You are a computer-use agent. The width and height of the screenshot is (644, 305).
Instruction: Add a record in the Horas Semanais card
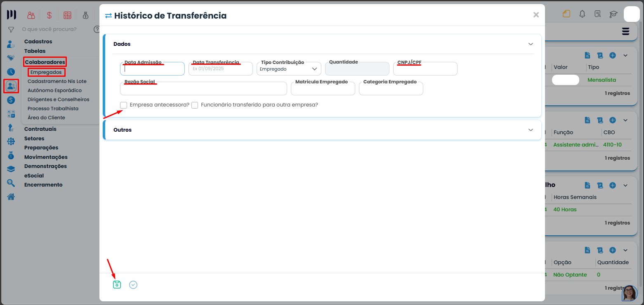(613, 185)
